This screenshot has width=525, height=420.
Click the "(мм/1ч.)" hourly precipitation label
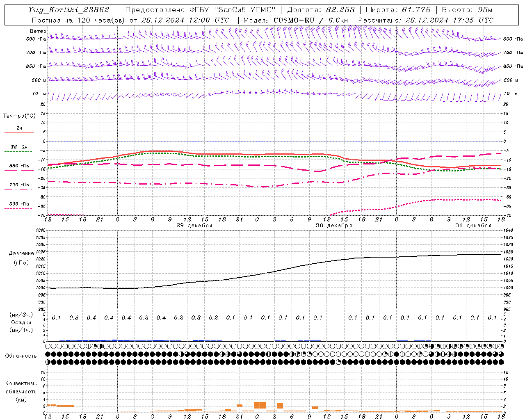21,330
